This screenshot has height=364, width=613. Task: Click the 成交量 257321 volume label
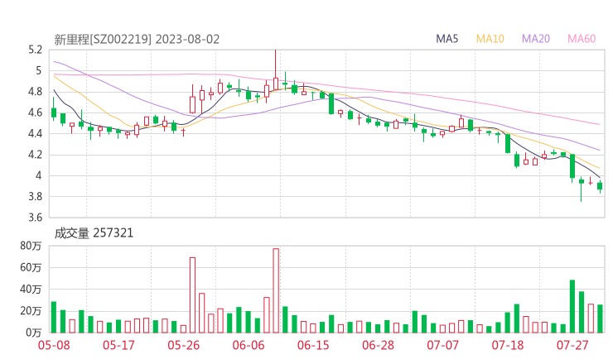(94, 233)
